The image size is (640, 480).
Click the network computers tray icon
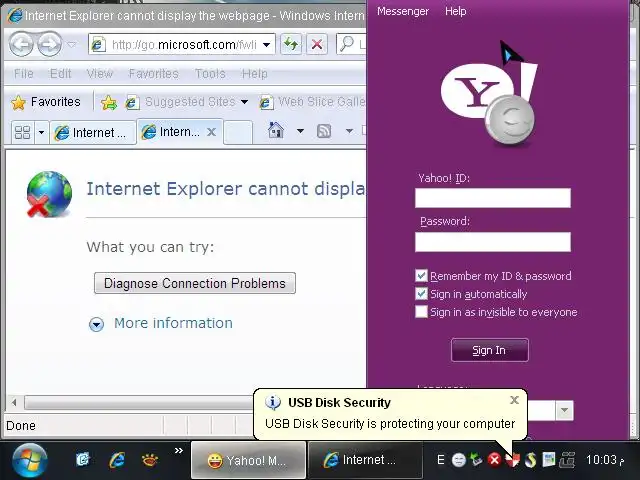(x=567, y=460)
